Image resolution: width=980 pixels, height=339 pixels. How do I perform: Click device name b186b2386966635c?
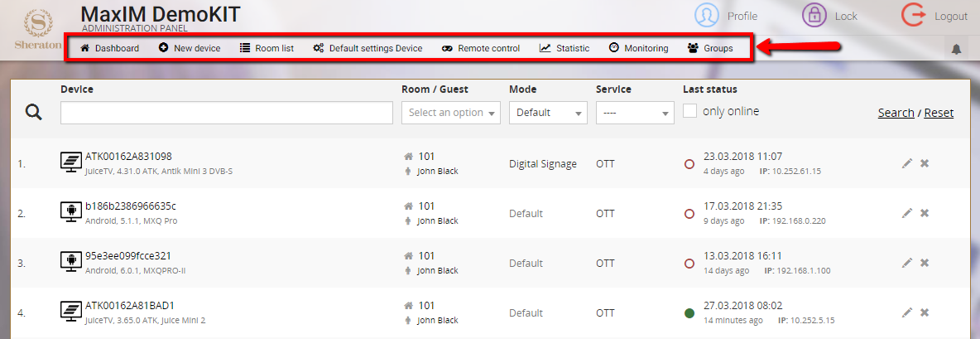(x=131, y=206)
